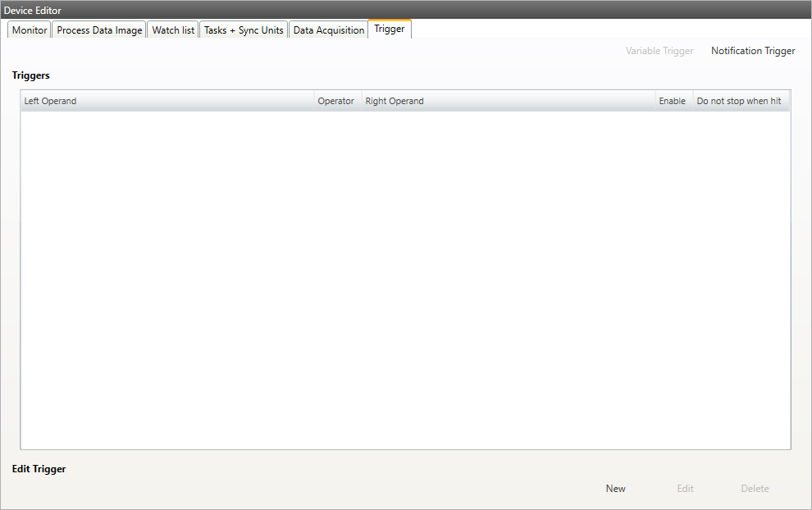Click the 'Do not stop when hit' header

738,101
